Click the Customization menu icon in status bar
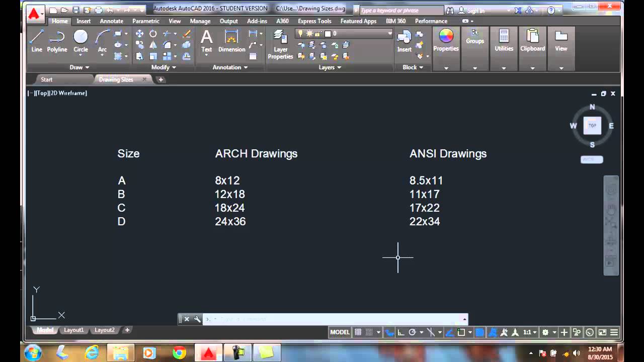 [614, 332]
